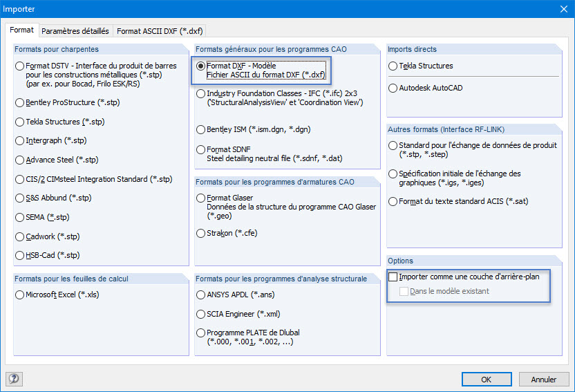Switch to Paramètres détaillés tab
This screenshot has height=392, width=575.
(75, 31)
